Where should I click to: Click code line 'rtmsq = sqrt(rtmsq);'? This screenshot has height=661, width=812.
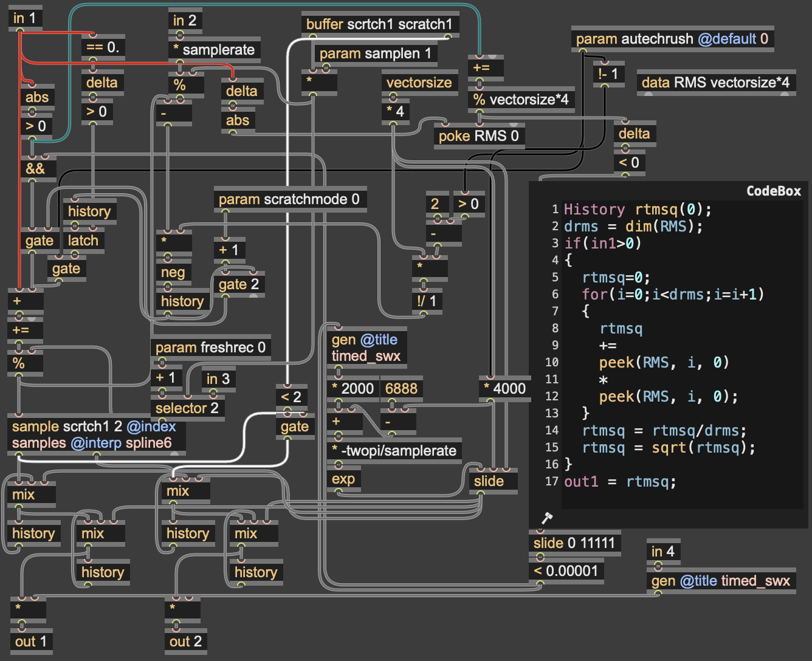[x=669, y=448]
